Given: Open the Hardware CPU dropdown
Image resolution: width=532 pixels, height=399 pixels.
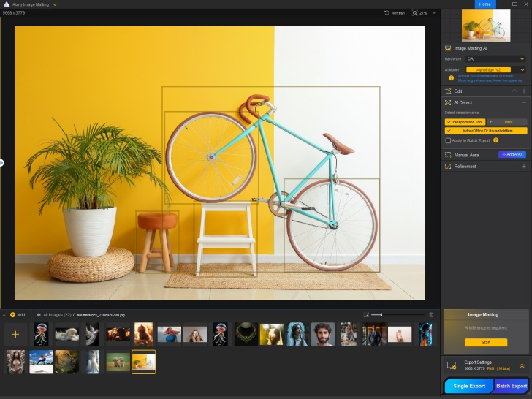Looking at the screenshot, I should [x=496, y=59].
